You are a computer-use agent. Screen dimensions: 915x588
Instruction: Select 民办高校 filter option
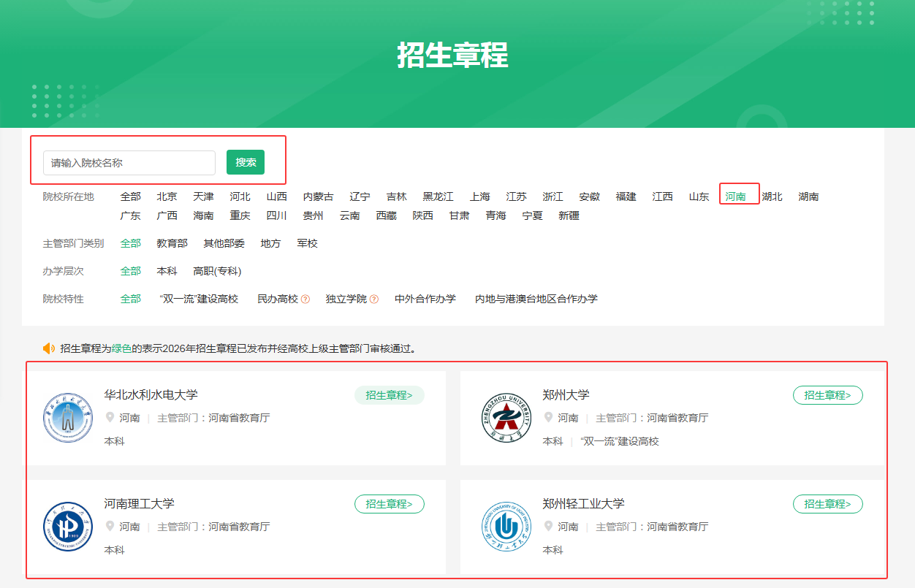click(278, 299)
